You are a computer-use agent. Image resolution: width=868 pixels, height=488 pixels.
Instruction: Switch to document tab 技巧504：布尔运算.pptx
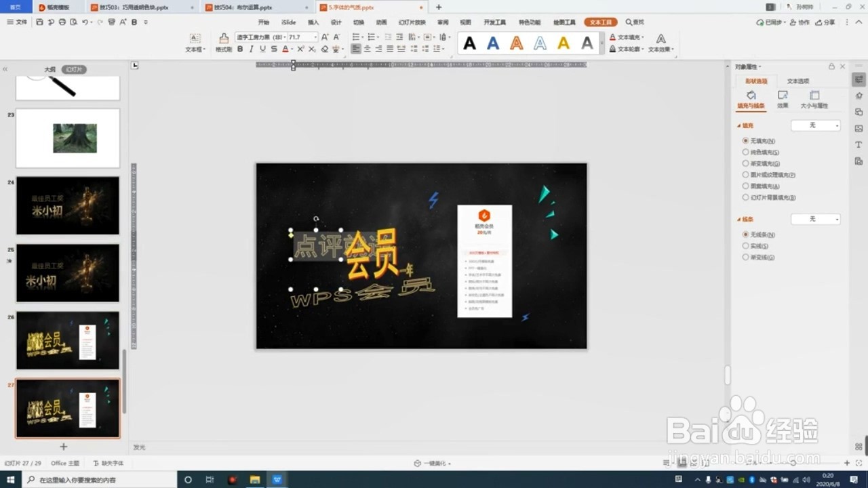click(259, 7)
